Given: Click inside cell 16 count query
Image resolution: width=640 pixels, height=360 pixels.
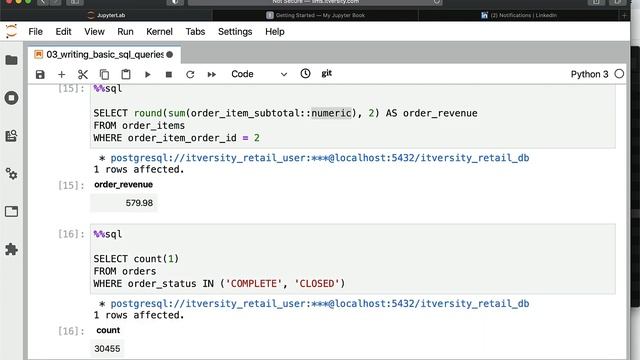Looking at the screenshot, I should point(353,259).
